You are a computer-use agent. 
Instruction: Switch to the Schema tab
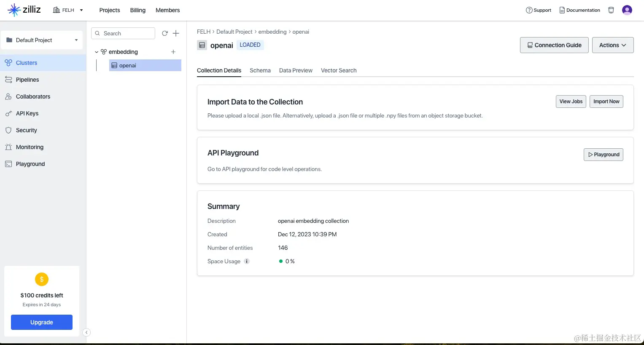[260, 70]
